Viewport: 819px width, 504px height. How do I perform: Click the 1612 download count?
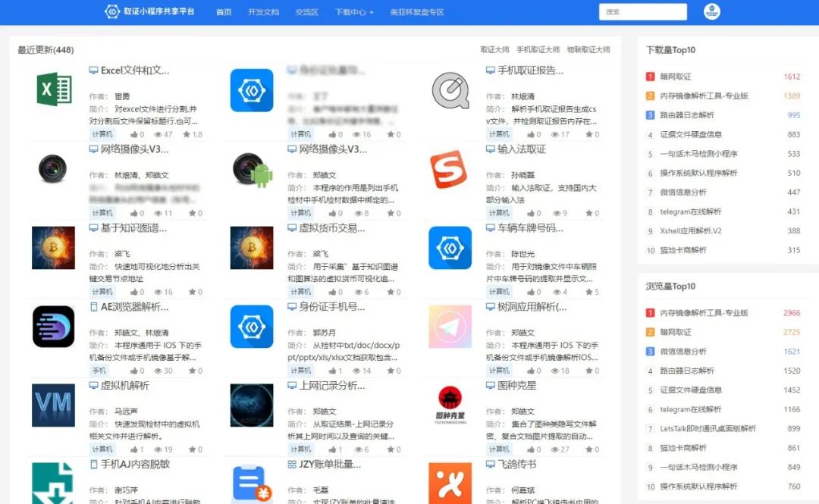(792, 77)
